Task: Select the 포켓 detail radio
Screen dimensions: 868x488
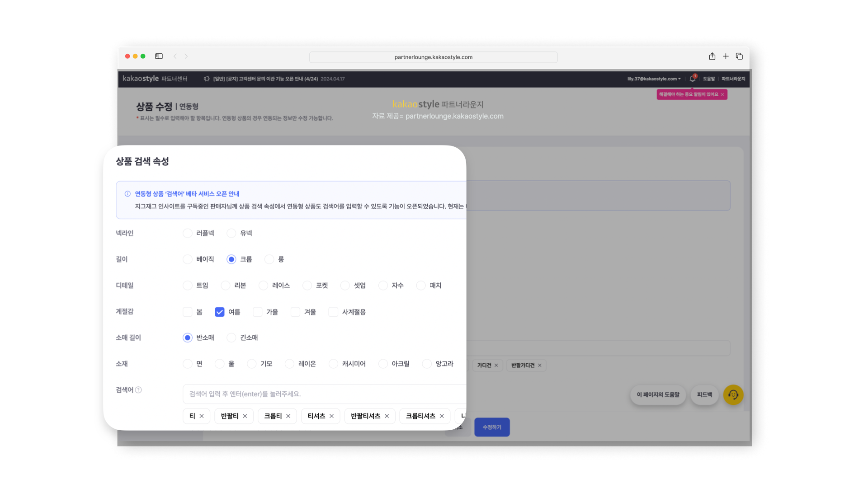Action: coord(307,286)
